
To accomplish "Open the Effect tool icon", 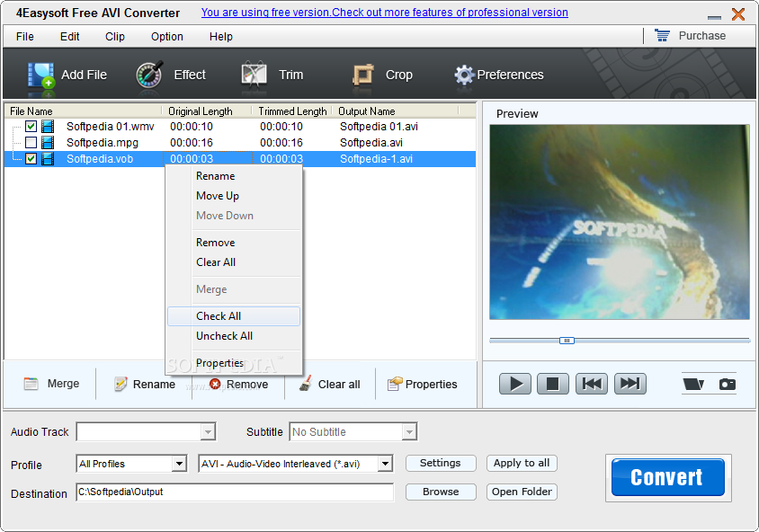I will coord(149,75).
